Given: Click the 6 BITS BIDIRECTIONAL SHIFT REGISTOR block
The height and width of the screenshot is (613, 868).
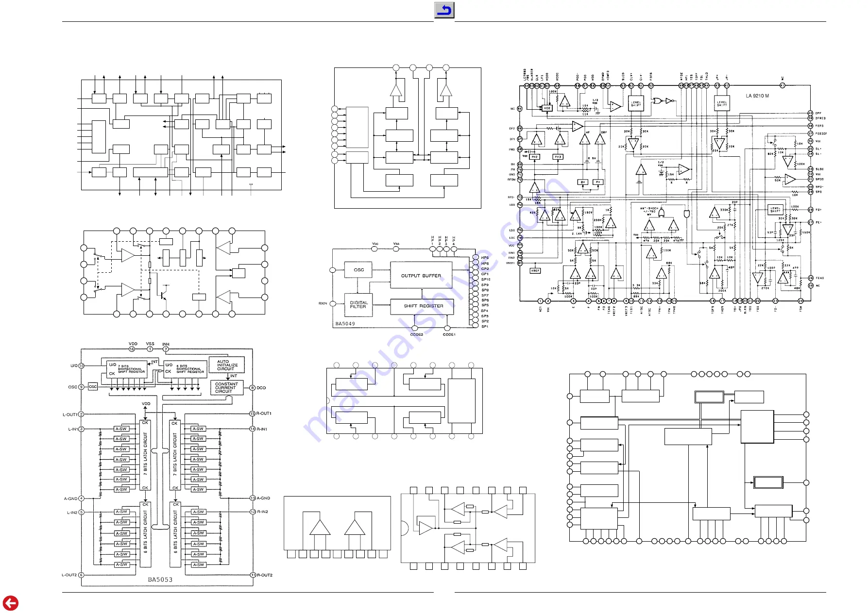Looking at the screenshot, I should [185, 369].
